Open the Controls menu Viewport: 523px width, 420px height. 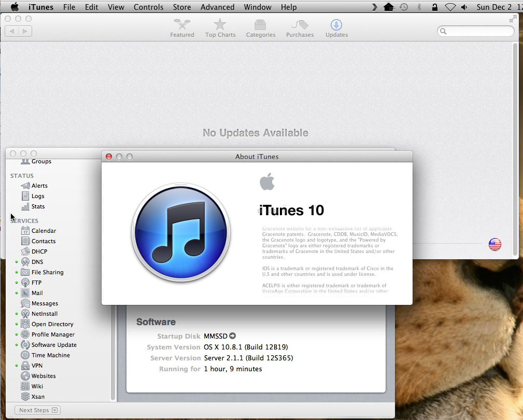click(148, 7)
